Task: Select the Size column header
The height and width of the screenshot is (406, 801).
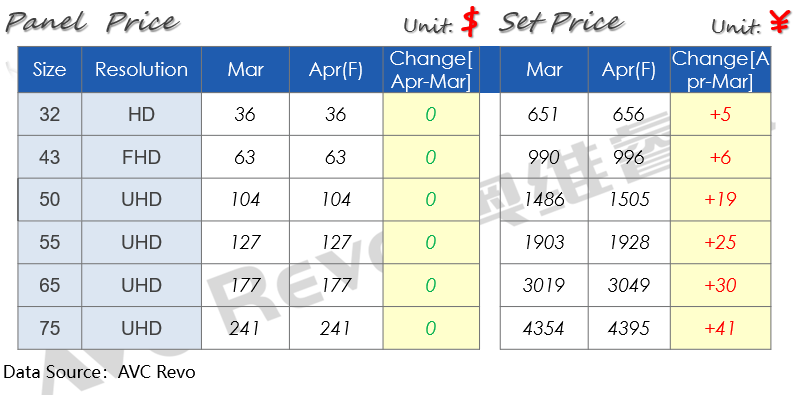Action: coord(50,69)
